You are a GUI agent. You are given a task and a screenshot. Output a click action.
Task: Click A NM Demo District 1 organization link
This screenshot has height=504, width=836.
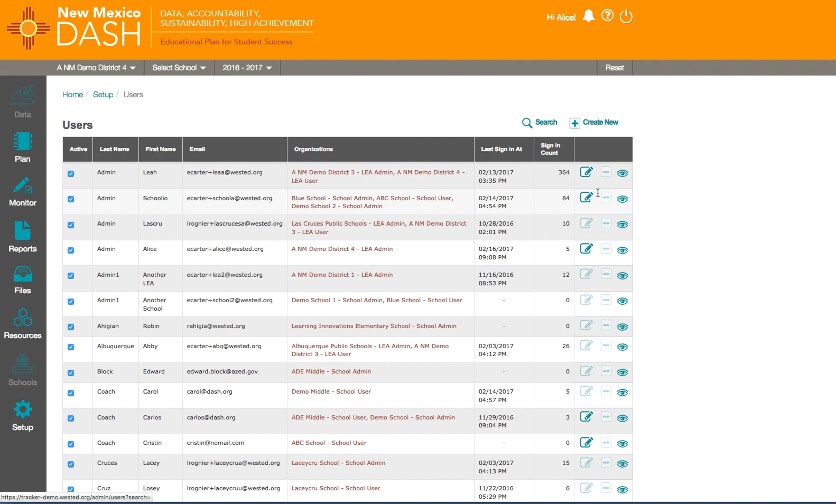(342, 275)
